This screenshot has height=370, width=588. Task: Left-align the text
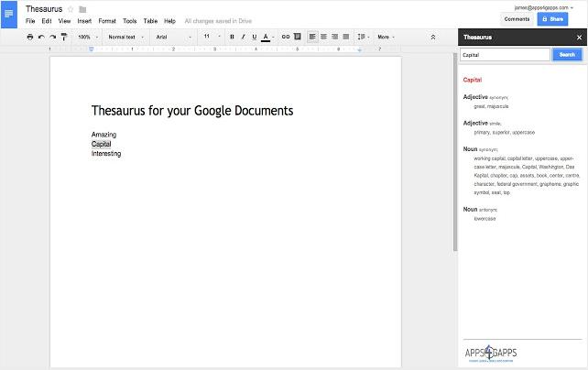click(x=312, y=37)
